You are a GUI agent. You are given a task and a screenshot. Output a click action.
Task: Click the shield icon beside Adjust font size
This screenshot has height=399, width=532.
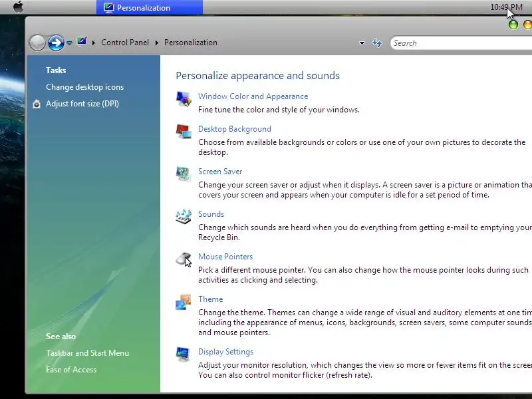pyautogui.click(x=37, y=104)
